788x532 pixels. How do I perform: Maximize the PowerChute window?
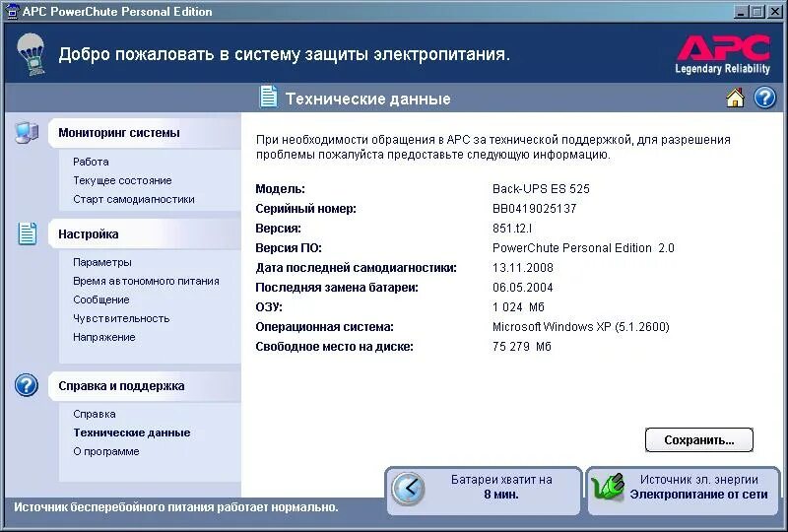(756, 11)
